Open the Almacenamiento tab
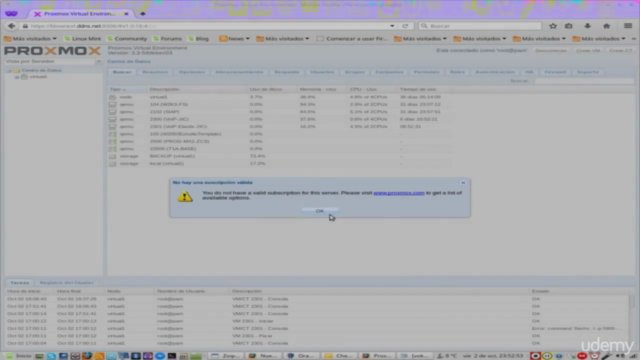 pos(239,72)
